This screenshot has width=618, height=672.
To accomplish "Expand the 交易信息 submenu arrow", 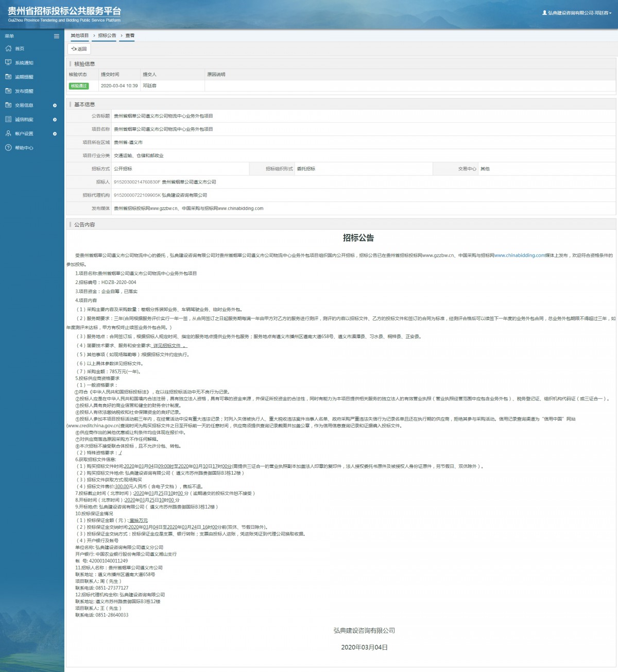I will click(x=55, y=106).
